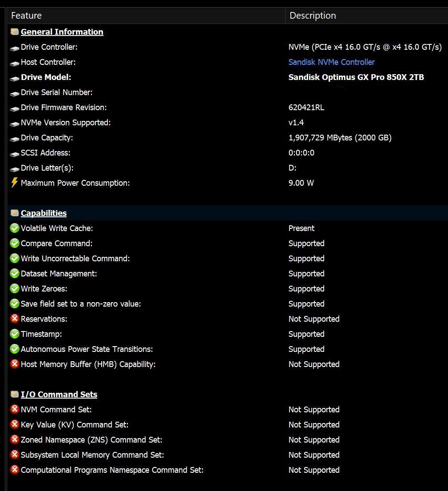
Task: Click the value NVMe (PCIe x4 16.0 GT/s
Action: (x=365, y=47)
